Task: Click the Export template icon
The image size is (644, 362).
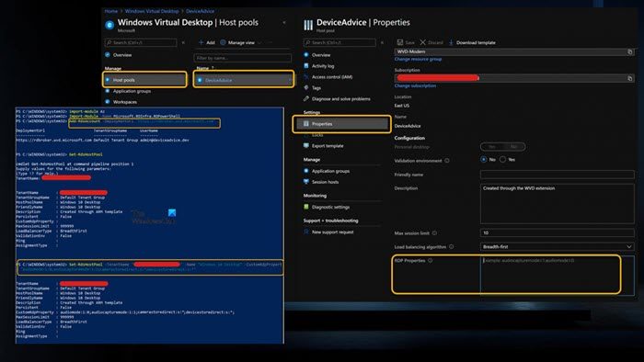Action: [x=306, y=145]
